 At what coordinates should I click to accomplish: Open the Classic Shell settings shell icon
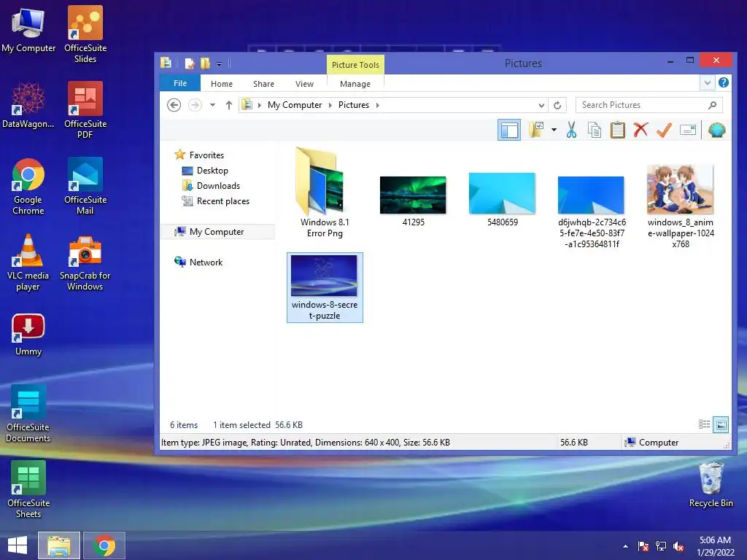point(716,130)
